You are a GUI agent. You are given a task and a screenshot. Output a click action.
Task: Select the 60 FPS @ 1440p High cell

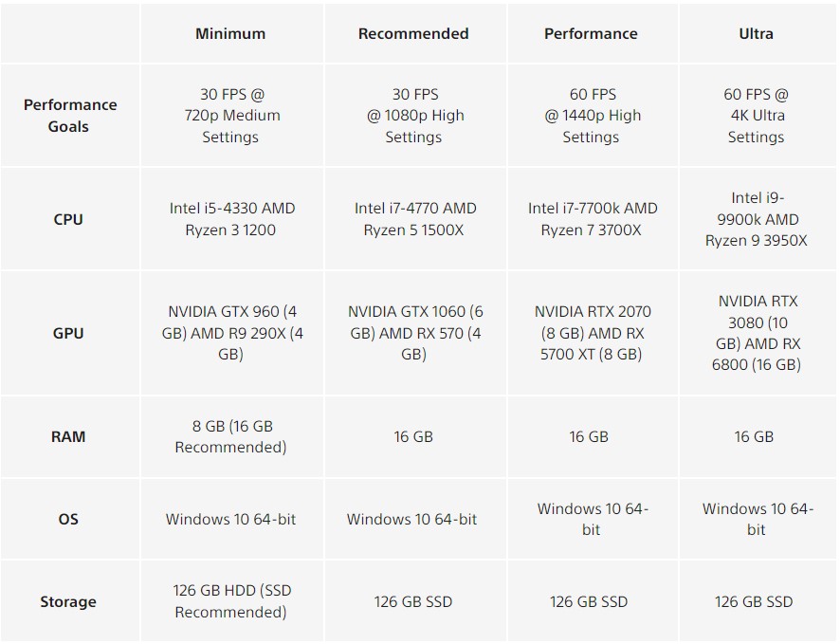pyautogui.click(x=592, y=116)
